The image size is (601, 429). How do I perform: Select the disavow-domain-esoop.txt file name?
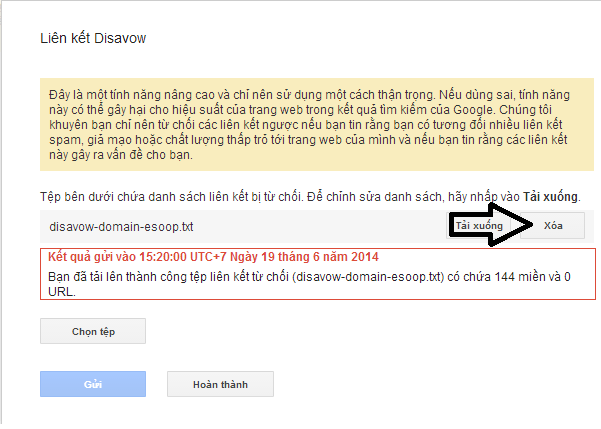(121, 227)
